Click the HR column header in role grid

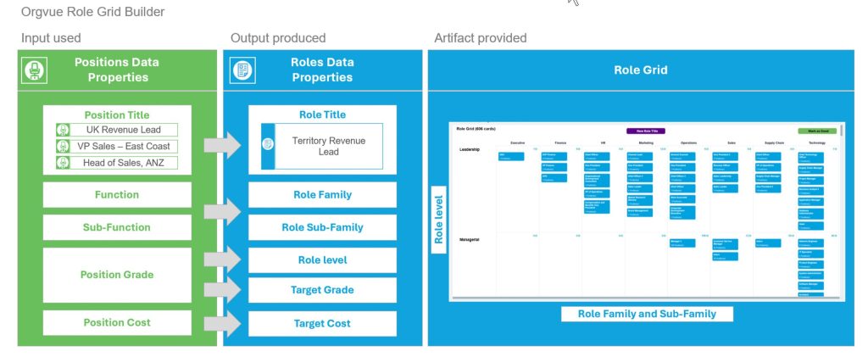coord(603,142)
